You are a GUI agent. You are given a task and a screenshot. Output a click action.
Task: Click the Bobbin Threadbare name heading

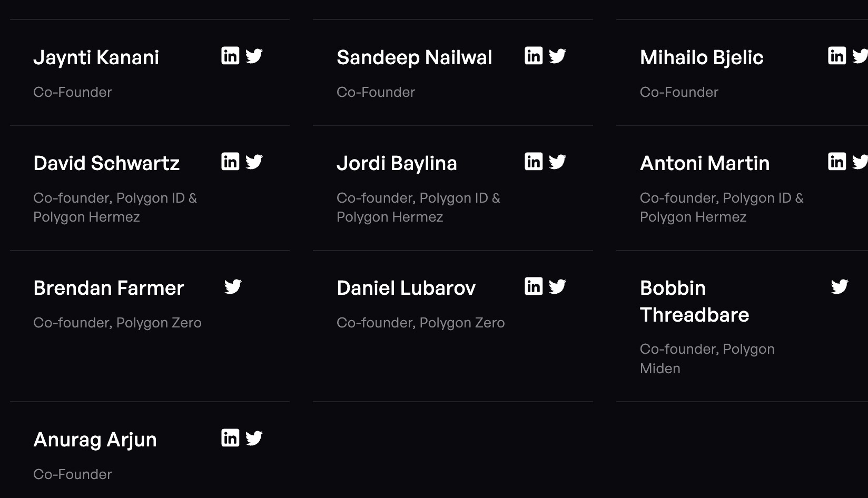point(694,301)
